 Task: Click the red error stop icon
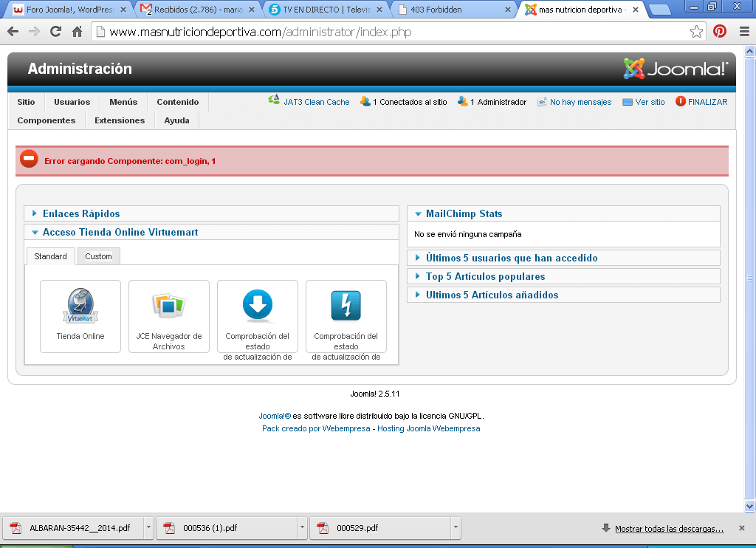coord(29,159)
